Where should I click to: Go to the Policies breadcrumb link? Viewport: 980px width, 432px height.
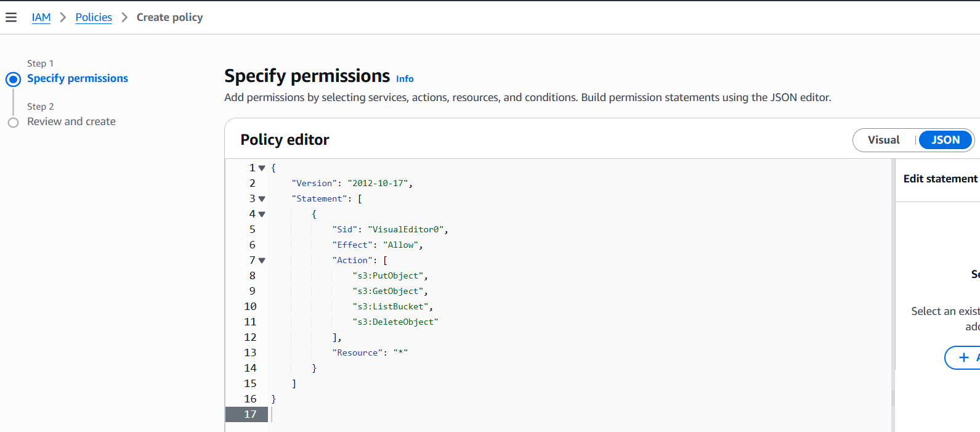pyautogui.click(x=94, y=17)
